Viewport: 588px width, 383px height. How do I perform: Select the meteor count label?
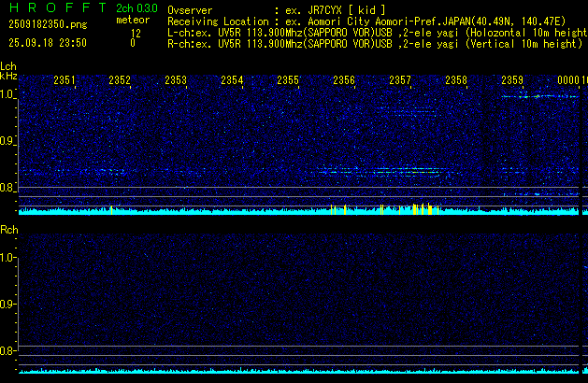click(x=132, y=21)
